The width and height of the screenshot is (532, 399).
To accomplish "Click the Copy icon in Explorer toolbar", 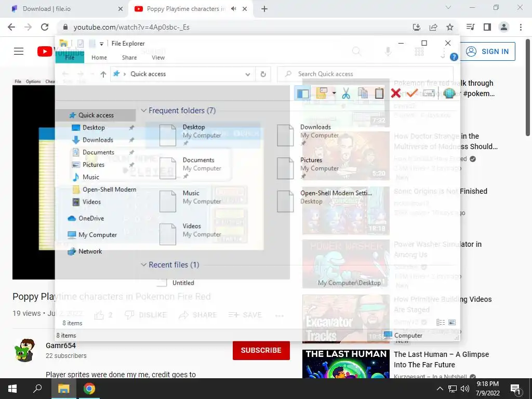I will pyautogui.click(x=363, y=93).
